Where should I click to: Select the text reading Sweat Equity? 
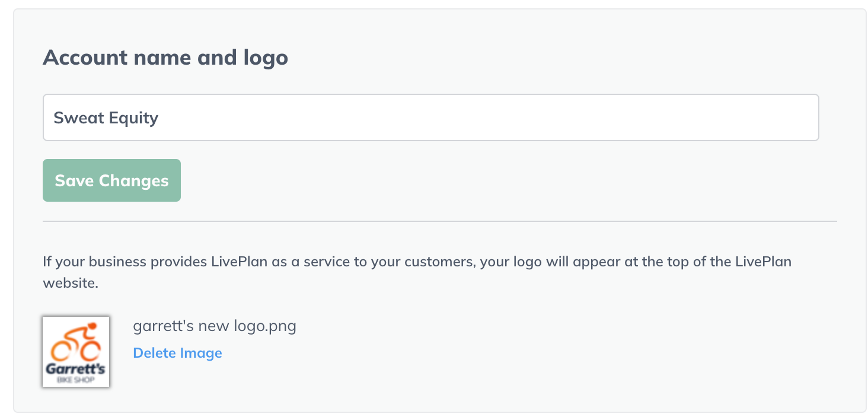tap(106, 117)
